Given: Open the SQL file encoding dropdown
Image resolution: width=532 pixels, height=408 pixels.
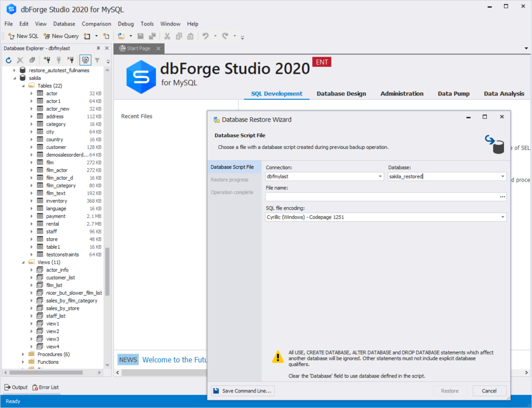Looking at the screenshot, I should (503, 216).
